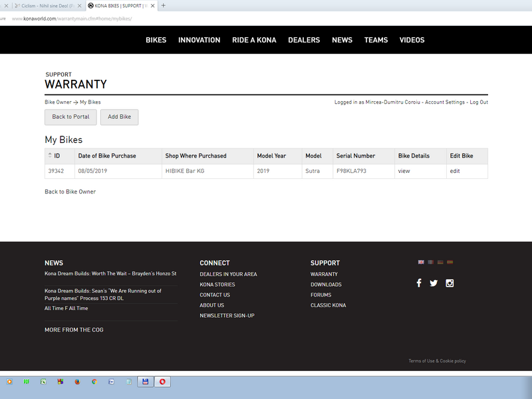The width and height of the screenshot is (532, 399).
Task: Sort the table by the ID column arrows
Action: 50,156
